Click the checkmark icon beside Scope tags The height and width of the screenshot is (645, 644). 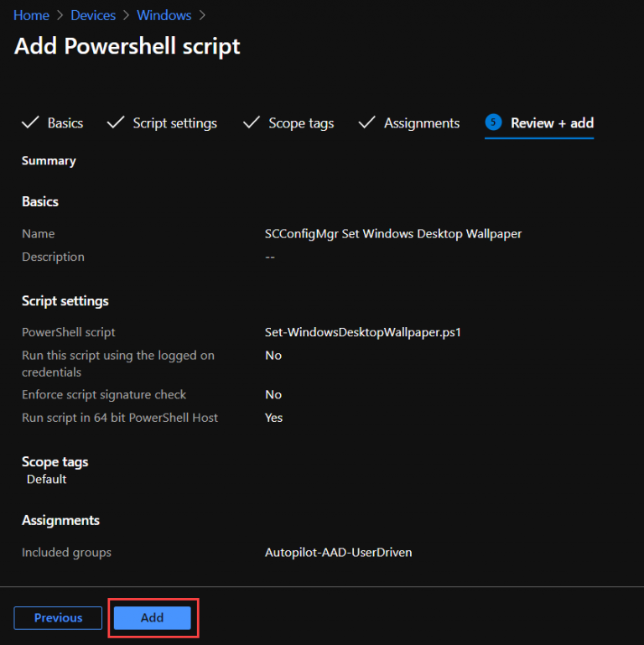pos(252,123)
